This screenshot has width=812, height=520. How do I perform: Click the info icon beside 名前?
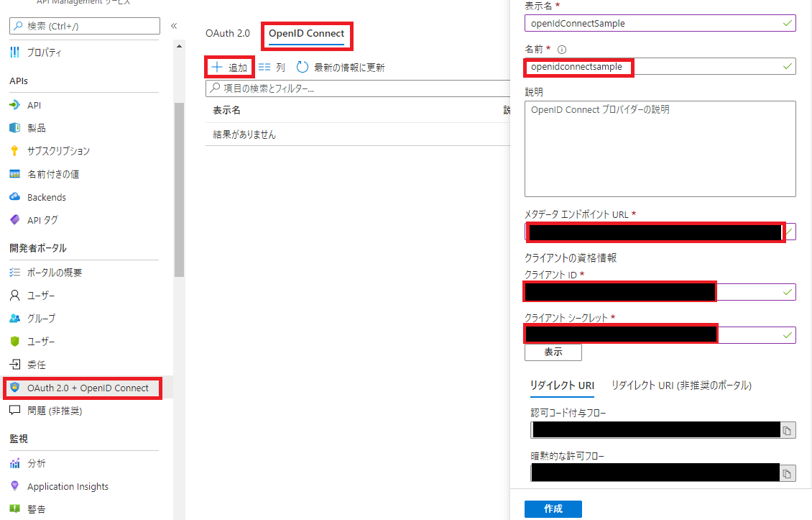tap(562, 49)
